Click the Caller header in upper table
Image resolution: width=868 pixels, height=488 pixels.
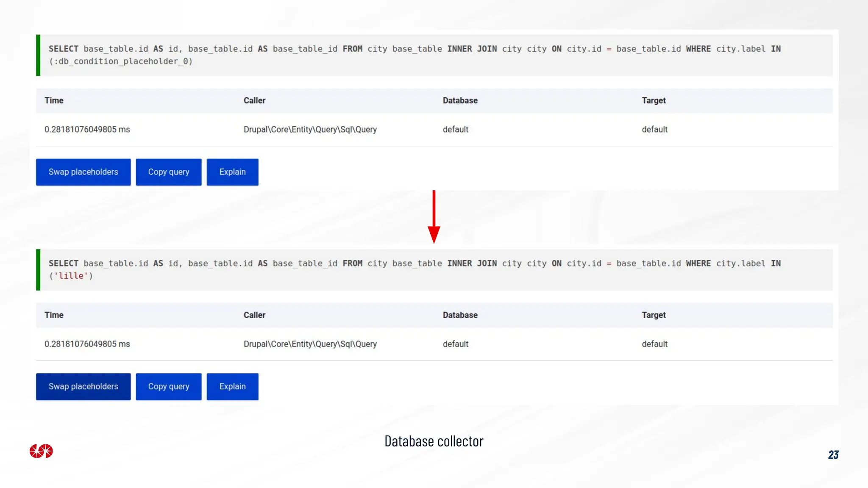tap(254, 100)
